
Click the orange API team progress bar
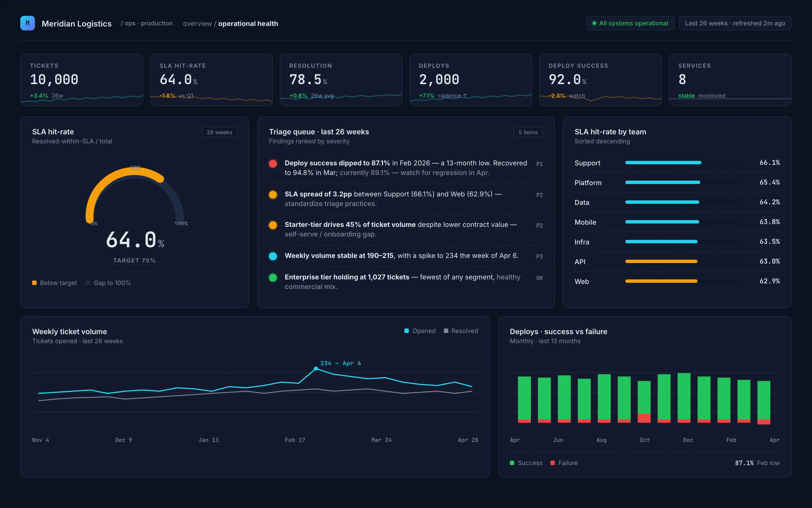tap(661, 261)
